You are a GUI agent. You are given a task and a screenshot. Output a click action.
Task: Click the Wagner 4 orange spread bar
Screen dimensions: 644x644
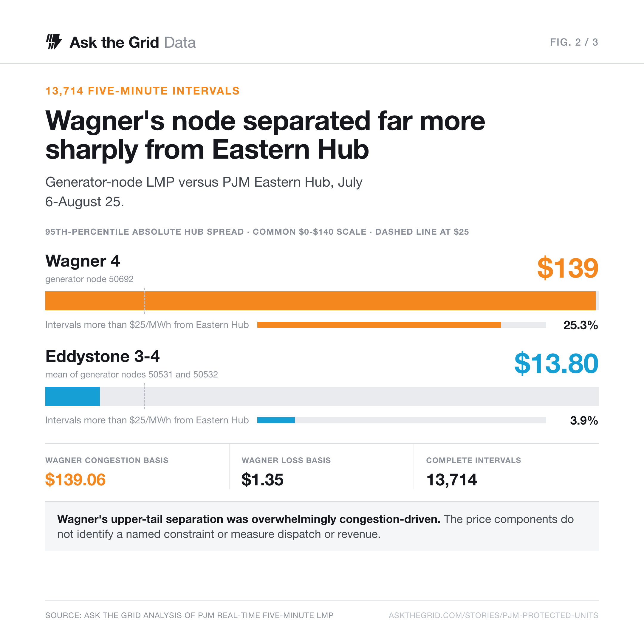click(x=320, y=301)
